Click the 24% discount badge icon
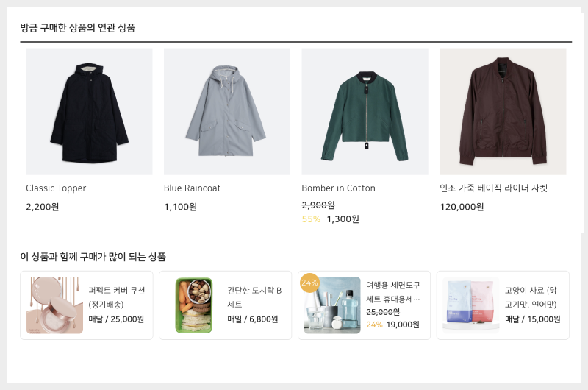Viewport: 588px width, 390px height. [x=309, y=283]
